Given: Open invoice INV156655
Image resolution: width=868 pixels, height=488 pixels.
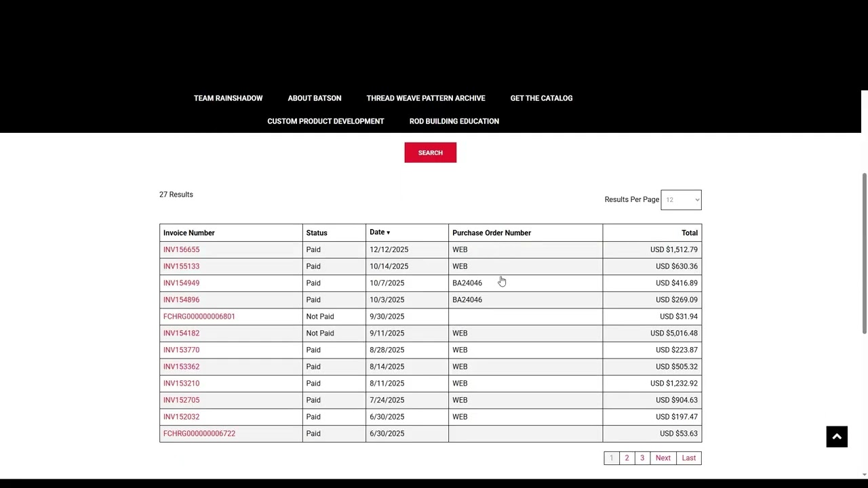Looking at the screenshot, I should tap(181, 249).
